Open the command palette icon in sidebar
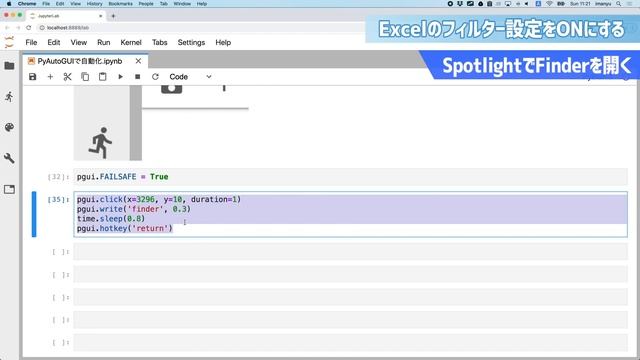The image size is (640, 360). pos(9,127)
